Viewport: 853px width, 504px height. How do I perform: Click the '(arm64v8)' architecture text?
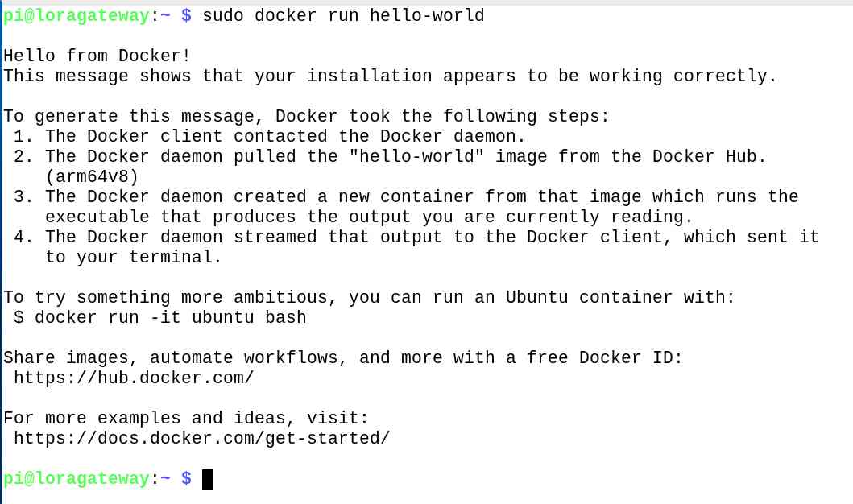tap(92, 176)
